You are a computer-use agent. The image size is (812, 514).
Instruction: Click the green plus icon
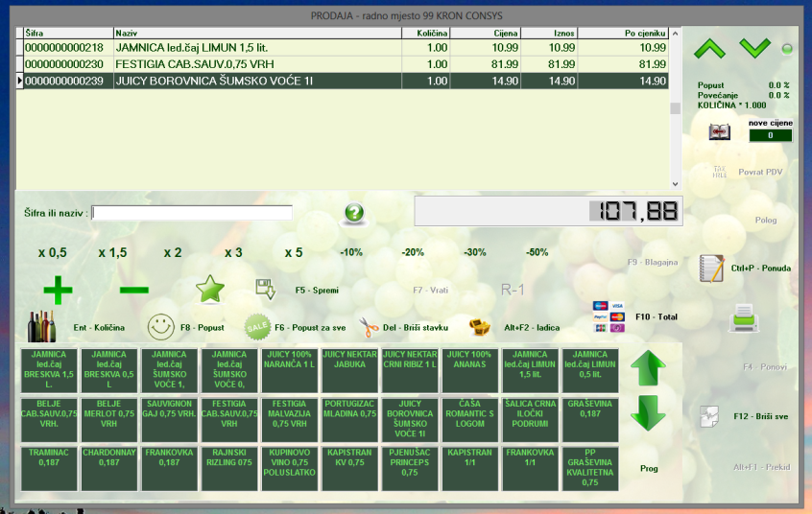click(58, 290)
